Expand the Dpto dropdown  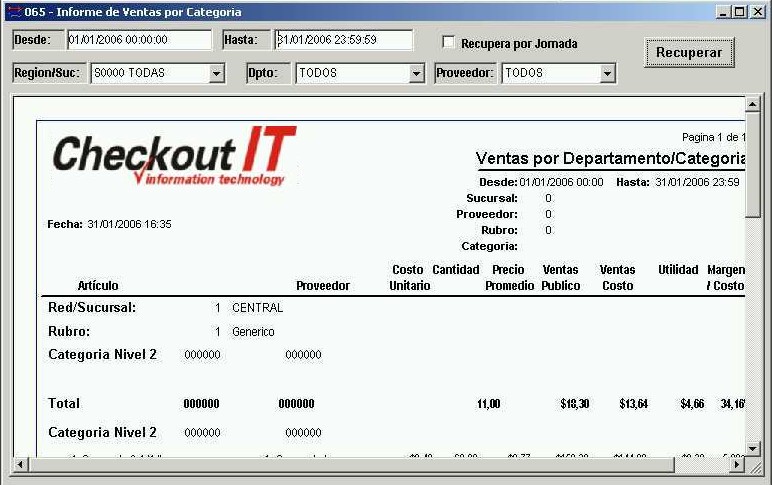pos(417,74)
